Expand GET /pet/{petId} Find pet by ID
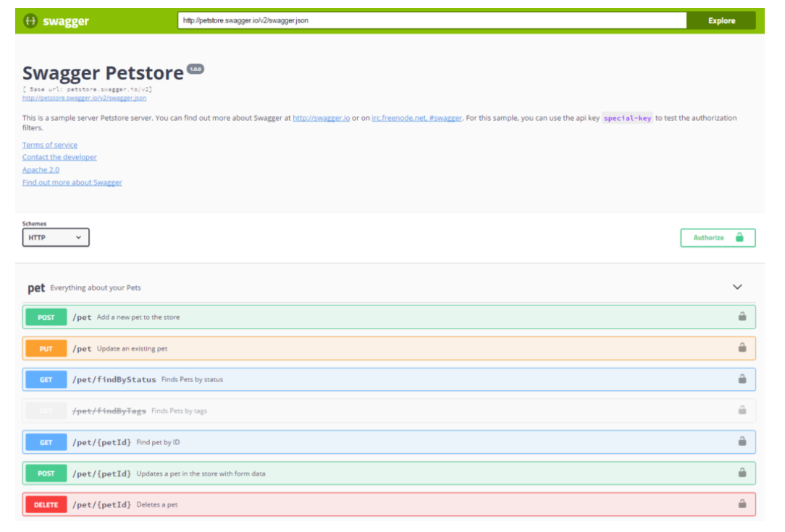Screen dimensions: 785x532 (x=389, y=442)
